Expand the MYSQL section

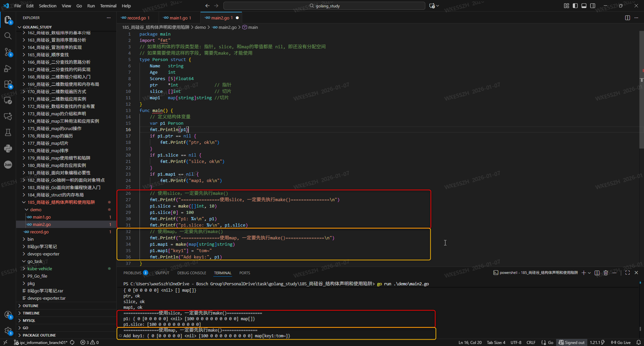pyautogui.click(x=66, y=321)
